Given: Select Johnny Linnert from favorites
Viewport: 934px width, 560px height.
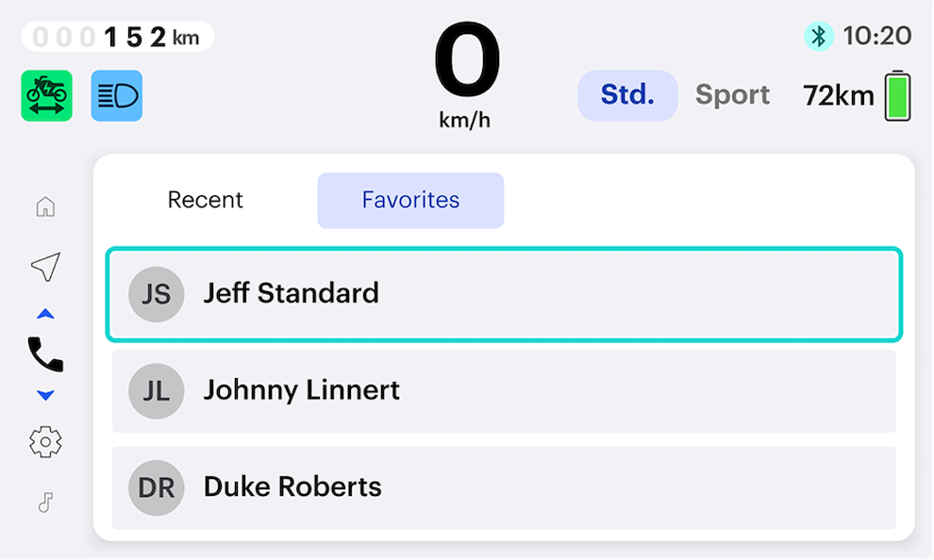Looking at the screenshot, I should 504,391.
